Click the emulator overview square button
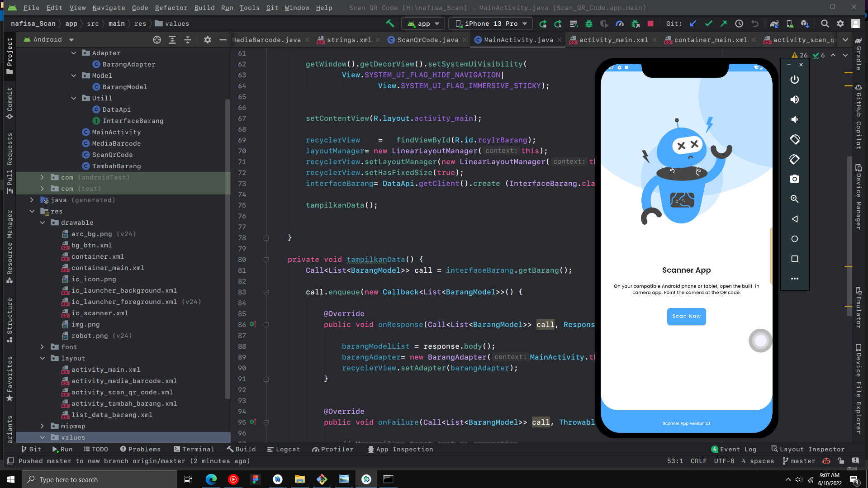The image size is (868, 488). point(795,259)
